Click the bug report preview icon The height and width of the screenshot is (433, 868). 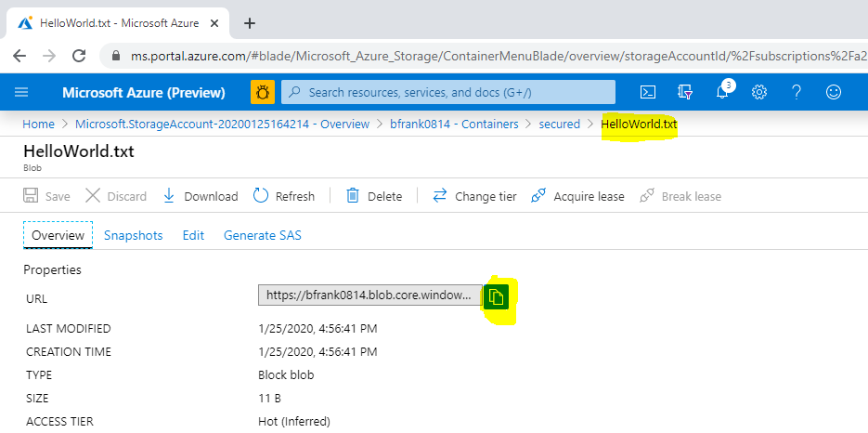[x=263, y=92]
